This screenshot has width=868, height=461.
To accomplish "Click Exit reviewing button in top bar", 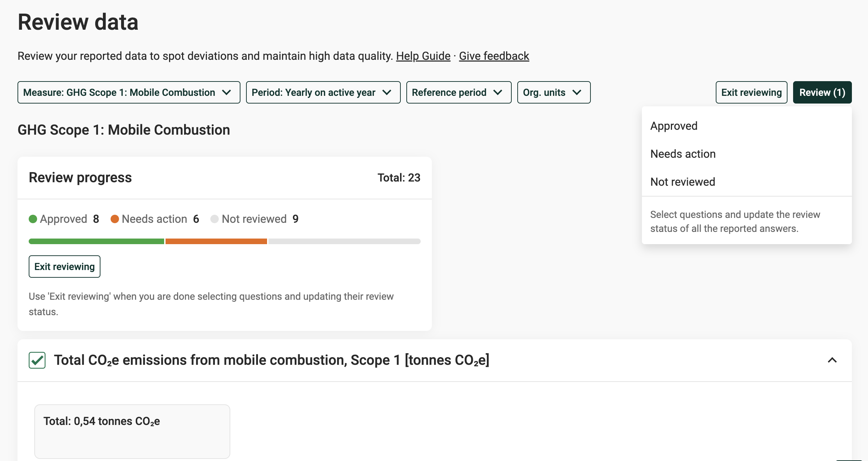I will [x=751, y=92].
